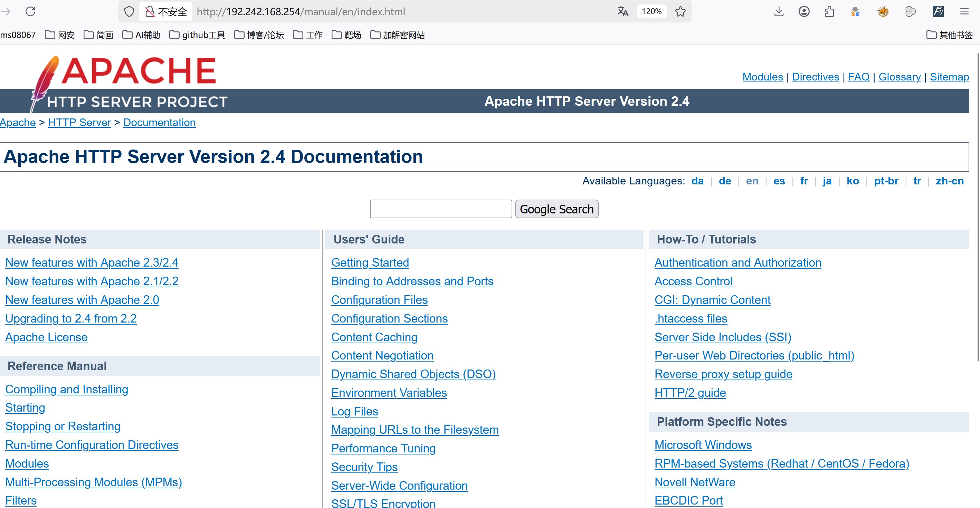Click the translate page icon
This screenshot has height=508, width=980.
[x=623, y=11]
